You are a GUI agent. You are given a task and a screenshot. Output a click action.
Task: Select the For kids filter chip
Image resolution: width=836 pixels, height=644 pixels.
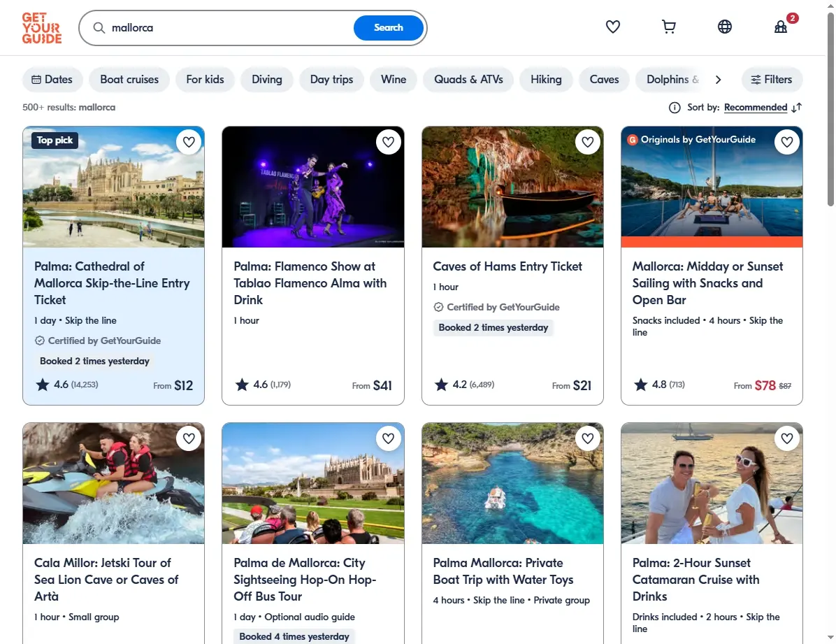205,80
